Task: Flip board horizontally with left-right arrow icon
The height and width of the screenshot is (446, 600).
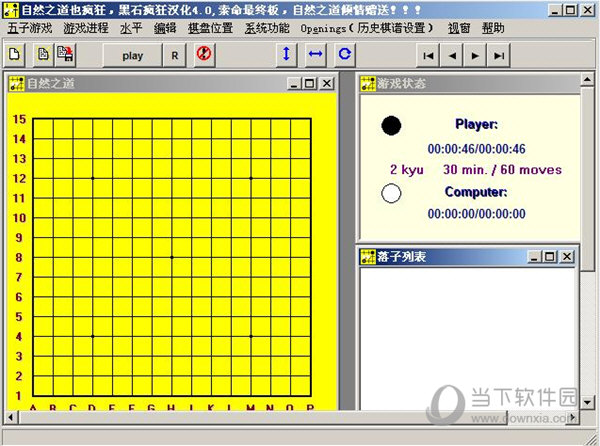Action: (x=315, y=54)
